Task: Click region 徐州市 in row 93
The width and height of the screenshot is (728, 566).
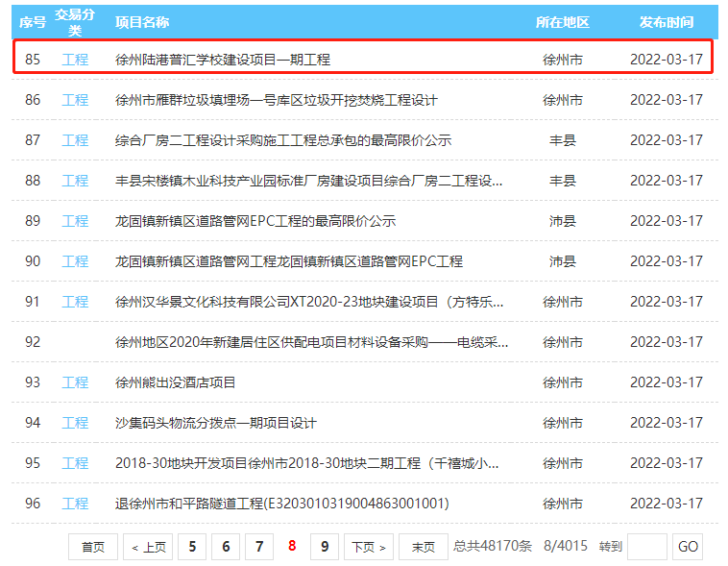Action: pyautogui.click(x=563, y=382)
